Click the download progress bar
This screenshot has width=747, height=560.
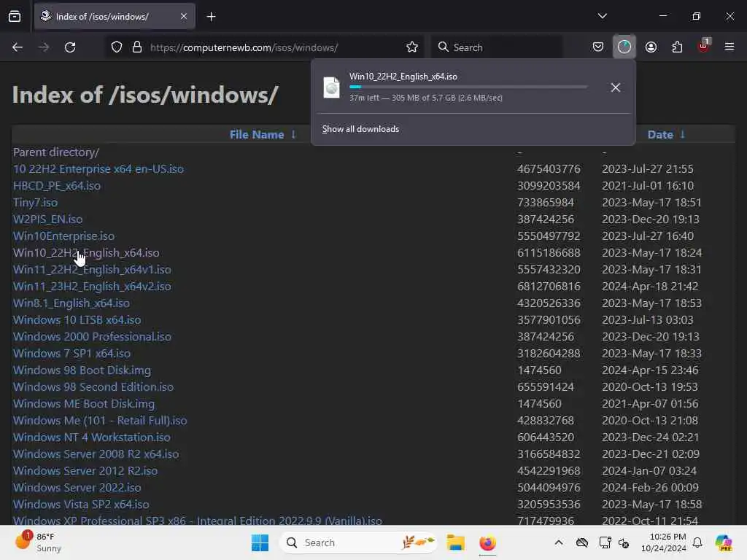click(x=468, y=87)
